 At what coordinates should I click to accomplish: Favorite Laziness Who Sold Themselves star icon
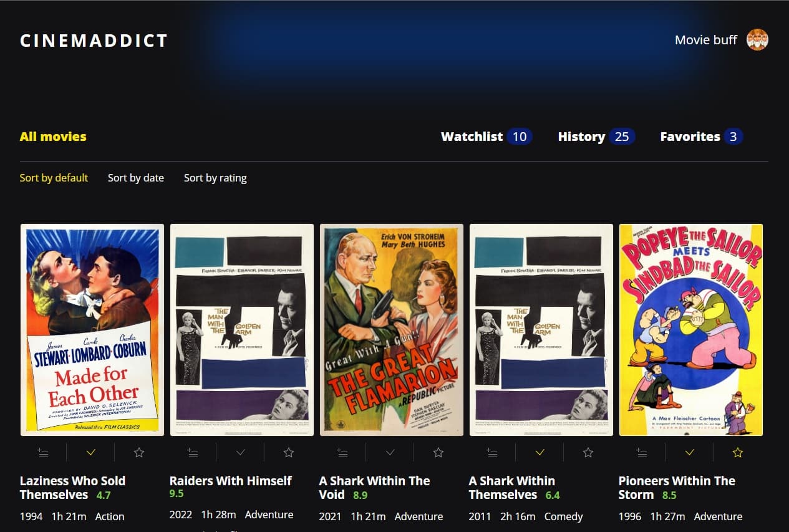click(139, 453)
